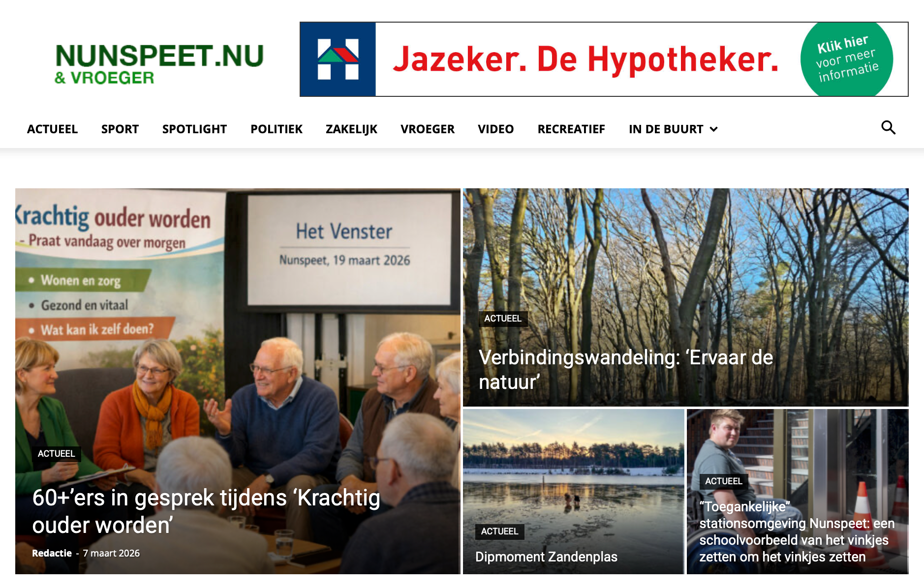
Task: Click the Nunspeet.nu & Vroeger logo
Action: [x=159, y=63]
